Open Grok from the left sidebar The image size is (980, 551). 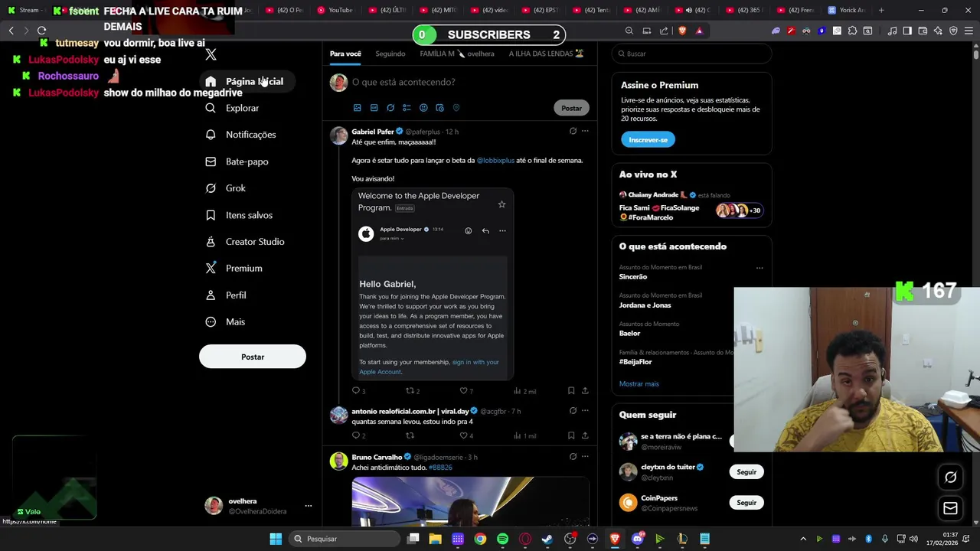click(226, 188)
